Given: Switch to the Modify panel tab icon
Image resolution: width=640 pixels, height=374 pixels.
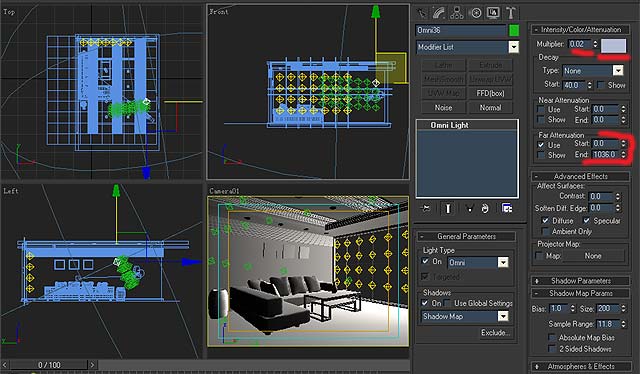Looking at the screenshot, I should [x=439, y=13].
